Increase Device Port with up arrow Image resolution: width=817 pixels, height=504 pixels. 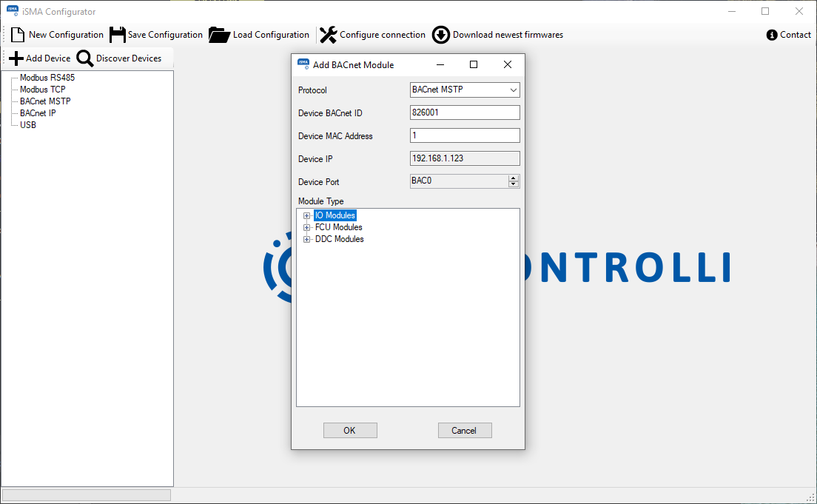514,178
